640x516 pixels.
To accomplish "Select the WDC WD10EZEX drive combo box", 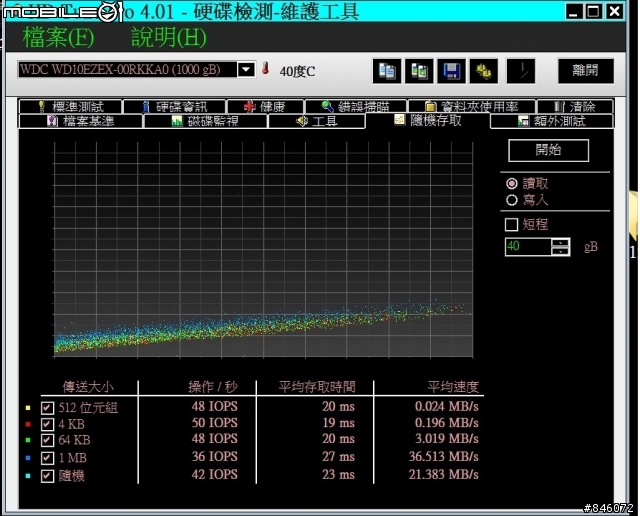I will (x=136, y=69).
